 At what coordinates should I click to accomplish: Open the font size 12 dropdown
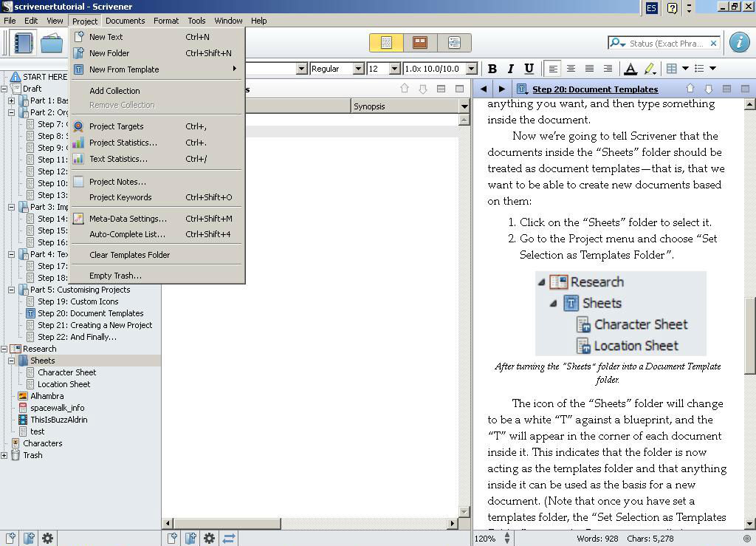coord(395,69)
